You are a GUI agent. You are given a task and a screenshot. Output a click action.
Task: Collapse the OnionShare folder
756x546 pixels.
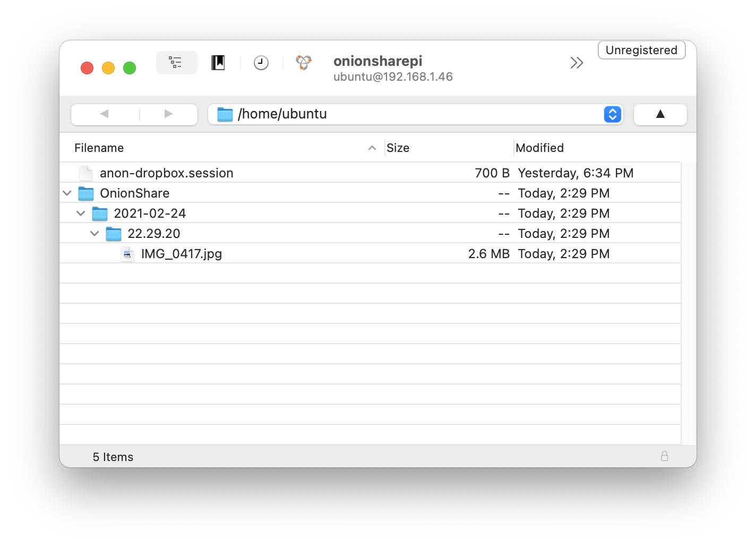click(67, 193)
